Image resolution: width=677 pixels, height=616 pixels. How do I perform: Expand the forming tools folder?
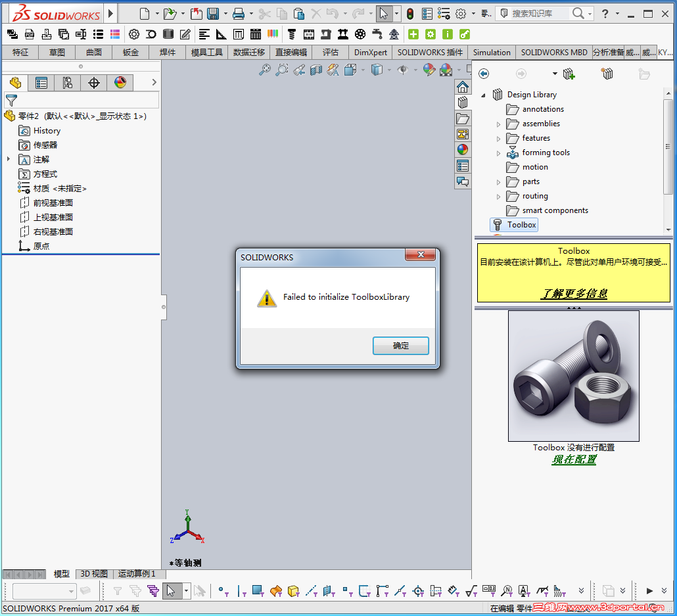[x=498, y=153]
